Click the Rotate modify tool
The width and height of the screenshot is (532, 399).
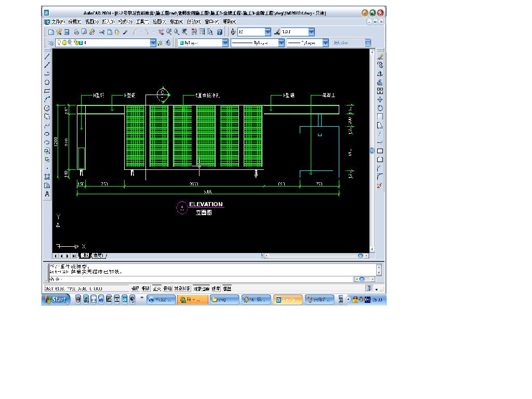(x=380, y=108)
